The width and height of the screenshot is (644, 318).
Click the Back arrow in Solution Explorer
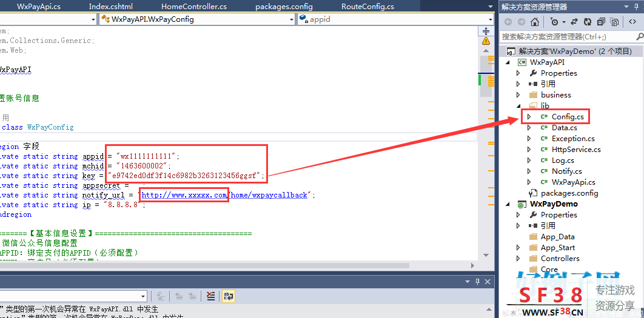click(x=508, y=22)
